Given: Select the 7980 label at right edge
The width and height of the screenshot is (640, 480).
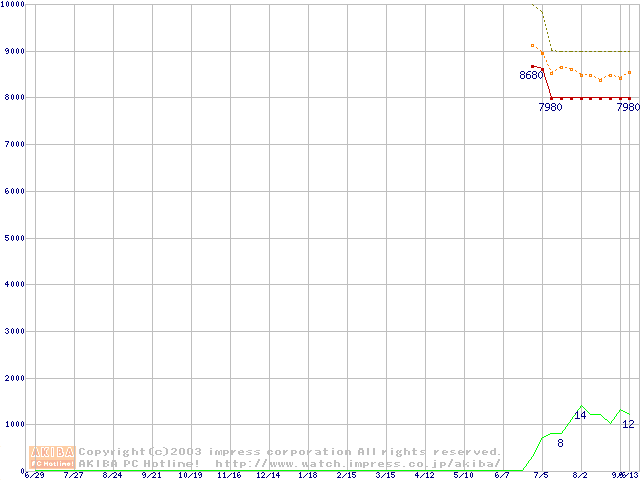Looking at the screenshot, I should pyautogui.click(x=627, y=107).
